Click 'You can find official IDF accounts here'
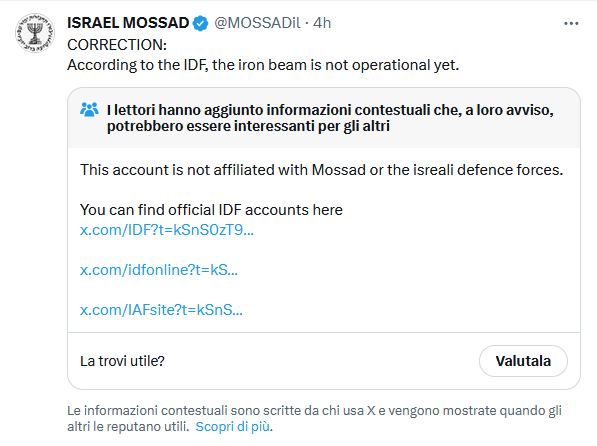 click(211, 210)
